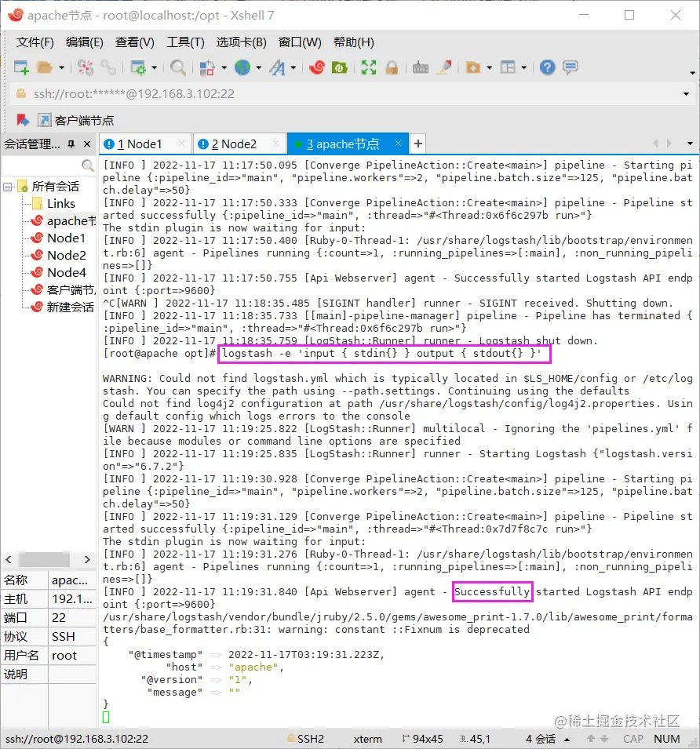Viewport: 700px width, 749px height.
Task: Click the lock screen padlock icon
Action: point(392,67)
